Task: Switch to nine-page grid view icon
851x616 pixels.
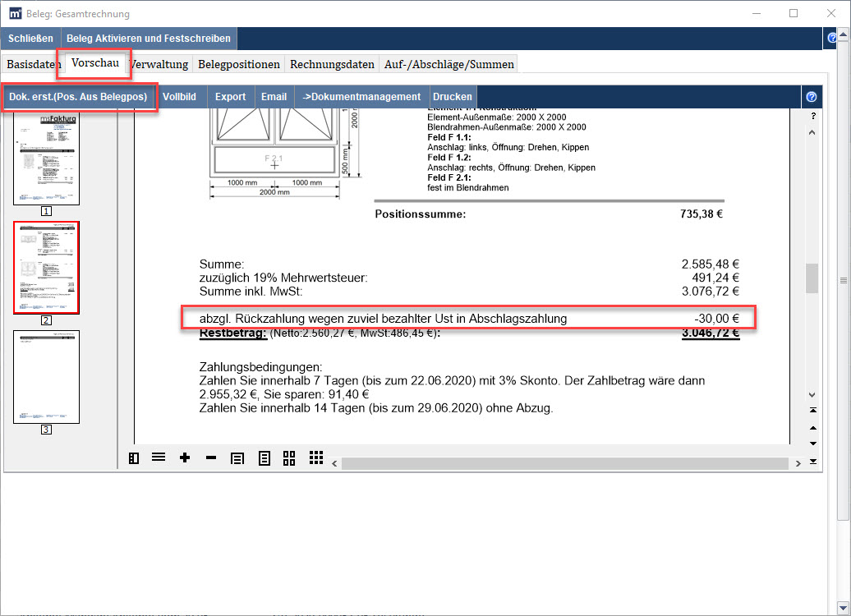Action: point(316,457)
